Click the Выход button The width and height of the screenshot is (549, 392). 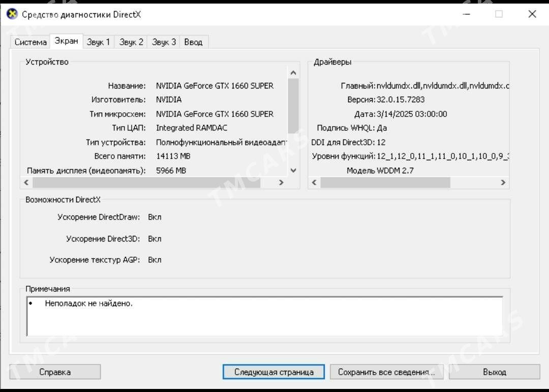pyautogui.click(x=495, y=372)
